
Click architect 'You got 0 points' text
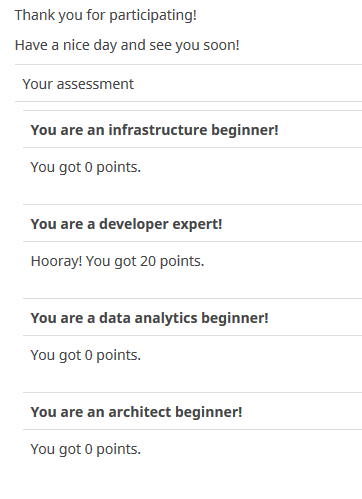point(86,449)
